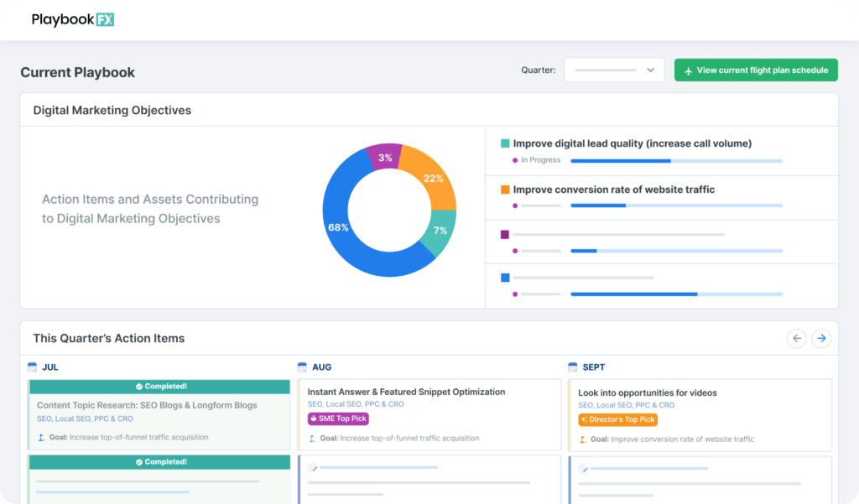This screenshot has width=859, height=504.
Task: Click the edit pencil icon on the AUG placeholder card
Action: tap(311, 469)
